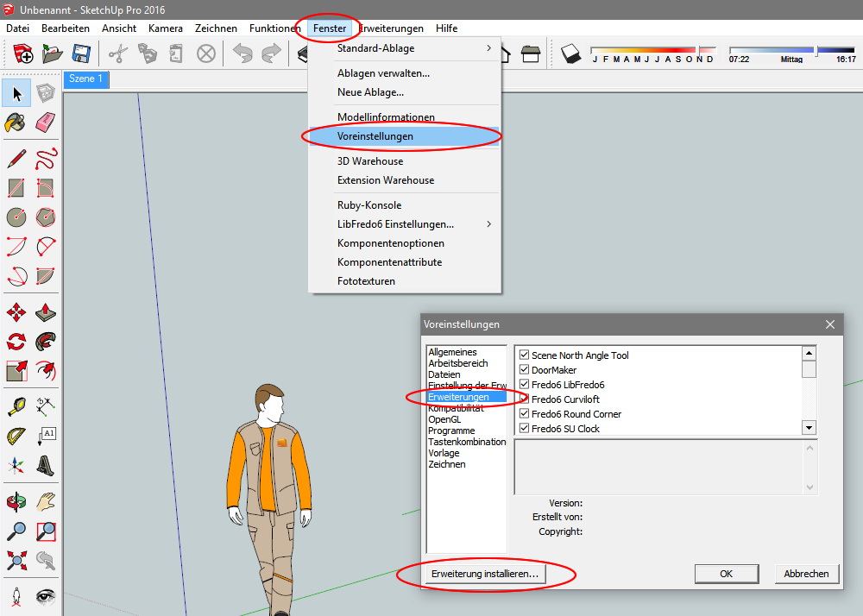Toggle Fredo6 Round Corner checkbox

pyautogui.click(x=524, y=414)
